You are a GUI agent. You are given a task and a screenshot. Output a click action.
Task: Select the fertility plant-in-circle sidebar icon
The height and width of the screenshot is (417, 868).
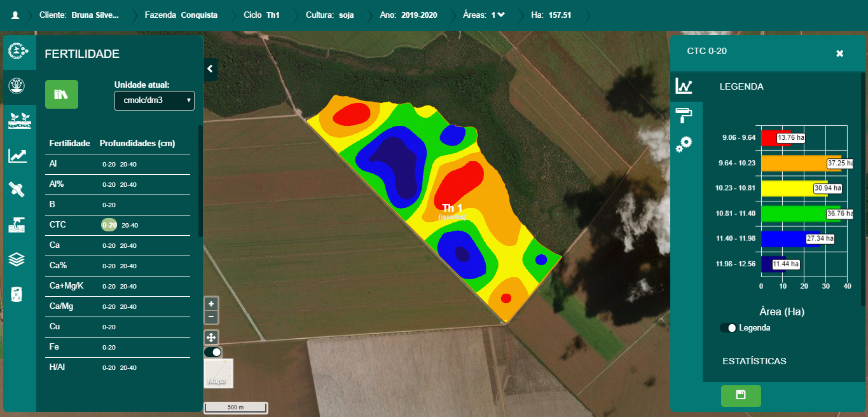pyautogui.click(x=18, y=85)
